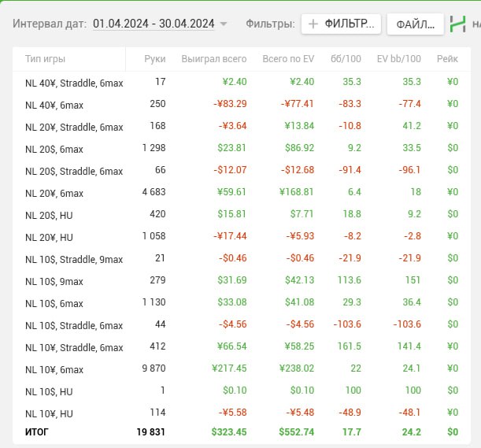Sort by Рейк column header
This screenshot has width=481, height=448.
coord(447,58)
